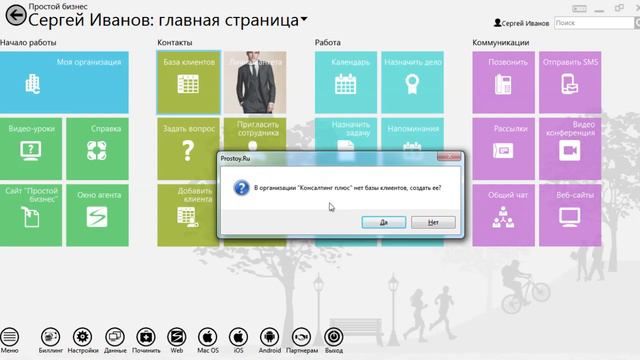Viewport: 640px width, 360px height.
Task: Click Да in the Prostoy.Ru dialog
Action: pyautogui.click(x=384, y=222)
